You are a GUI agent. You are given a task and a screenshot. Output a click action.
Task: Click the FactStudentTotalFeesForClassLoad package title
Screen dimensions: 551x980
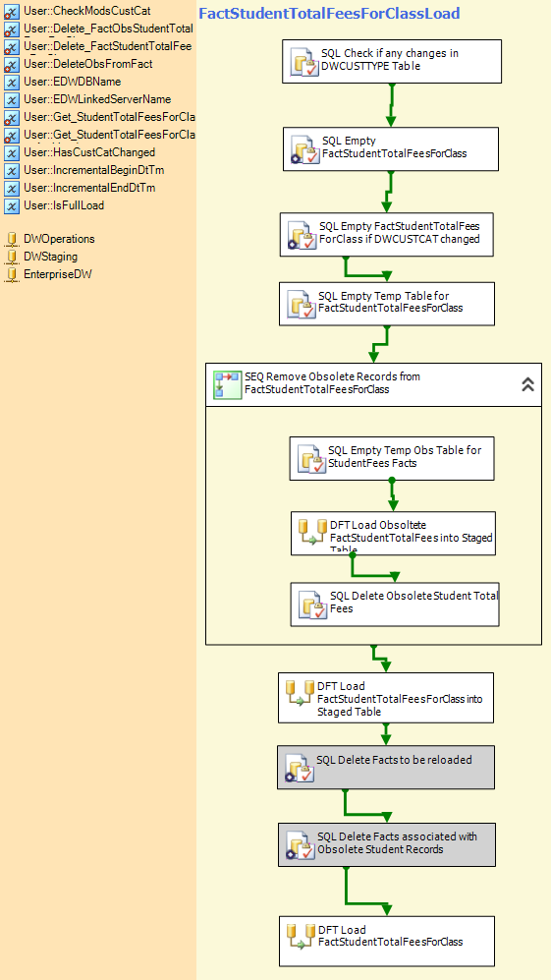[329, 13]
